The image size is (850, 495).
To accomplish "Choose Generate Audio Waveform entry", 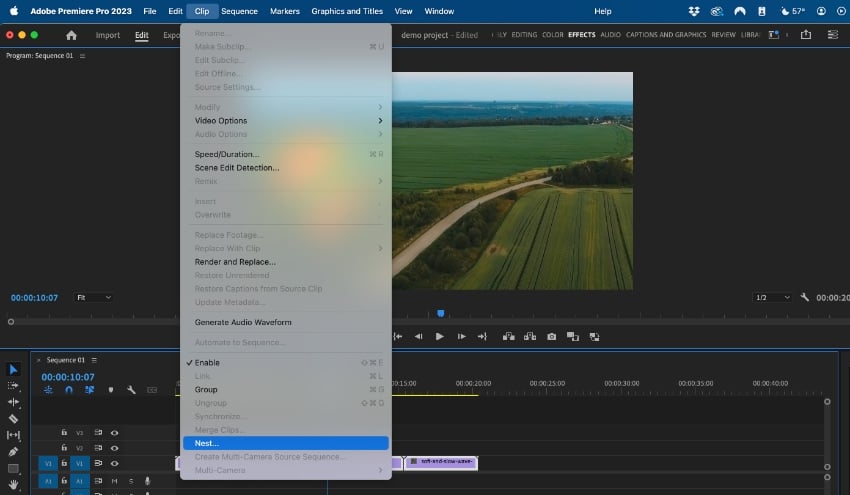I will (x=286, y=322).
